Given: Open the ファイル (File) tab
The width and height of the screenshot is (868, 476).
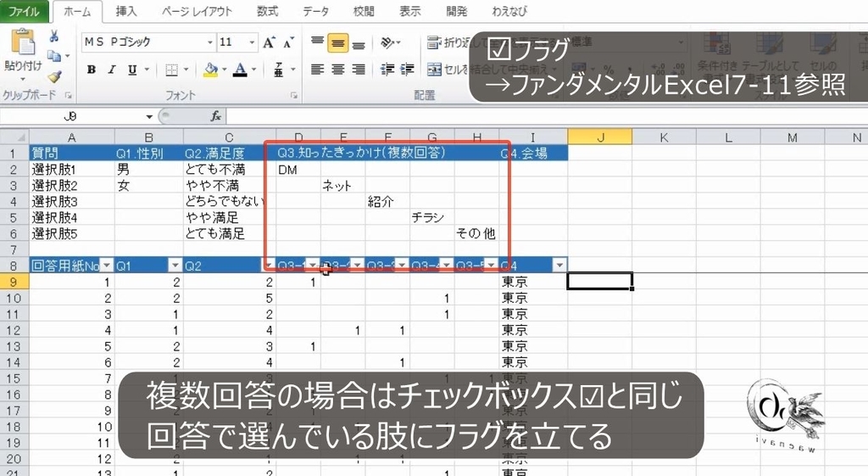Looking at the screenshot, I should click(x=24, y=11).
